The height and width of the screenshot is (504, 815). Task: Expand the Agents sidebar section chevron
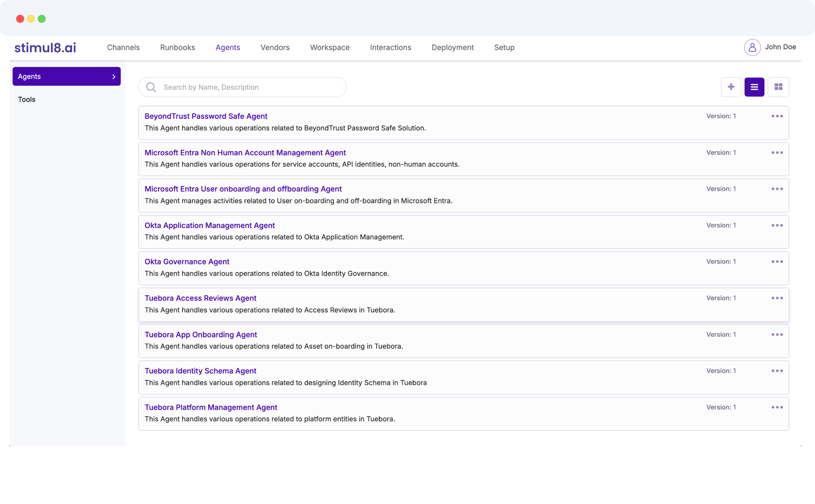(114, 76)
